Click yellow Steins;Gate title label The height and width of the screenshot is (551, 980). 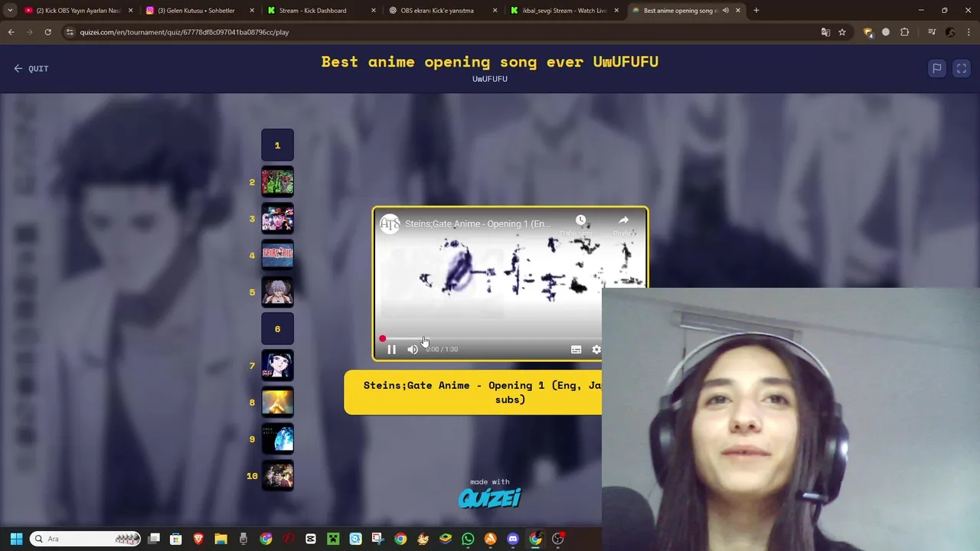point(473,393)
